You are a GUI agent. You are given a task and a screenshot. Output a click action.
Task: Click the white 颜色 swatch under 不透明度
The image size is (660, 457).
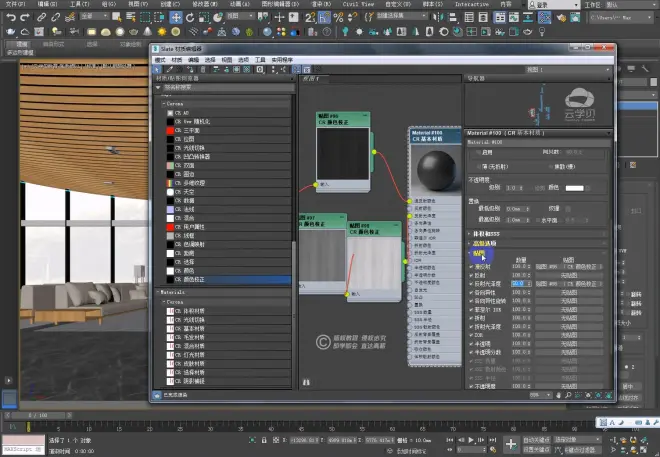[573, 188]
